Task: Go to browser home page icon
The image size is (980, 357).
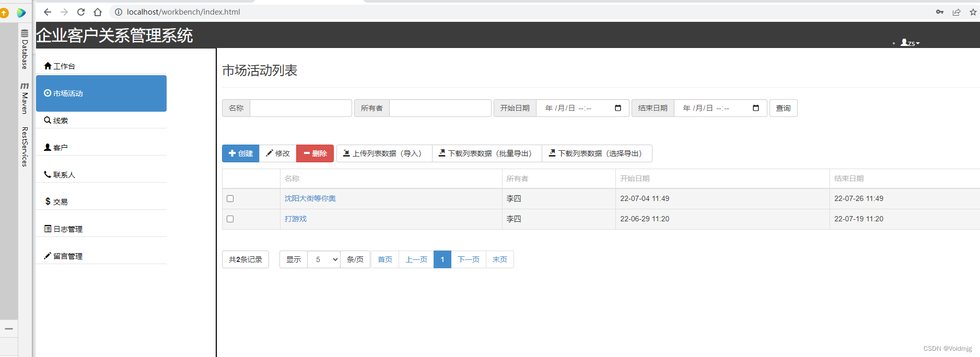Action: coord(98,12)
